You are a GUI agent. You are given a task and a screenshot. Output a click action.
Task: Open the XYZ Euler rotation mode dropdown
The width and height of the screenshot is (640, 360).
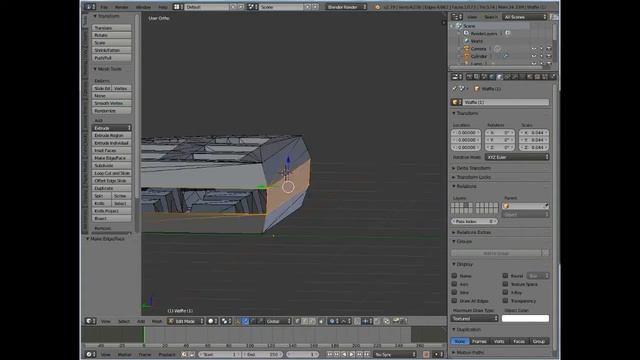[x=517, y=157]
